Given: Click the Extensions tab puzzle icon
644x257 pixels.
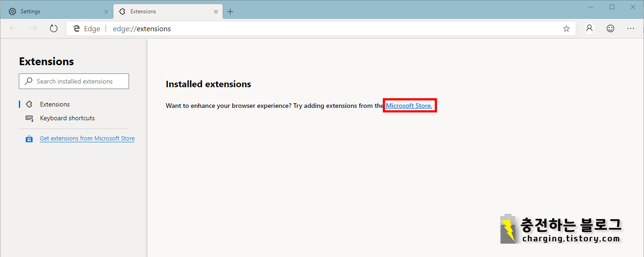Looking at the screenshot, I should click(122, 11).
